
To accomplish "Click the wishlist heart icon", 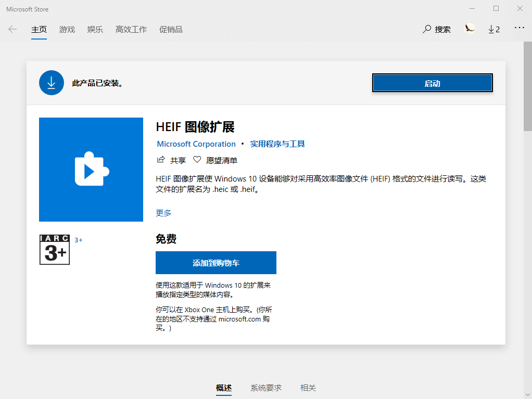I will (197, 160).
